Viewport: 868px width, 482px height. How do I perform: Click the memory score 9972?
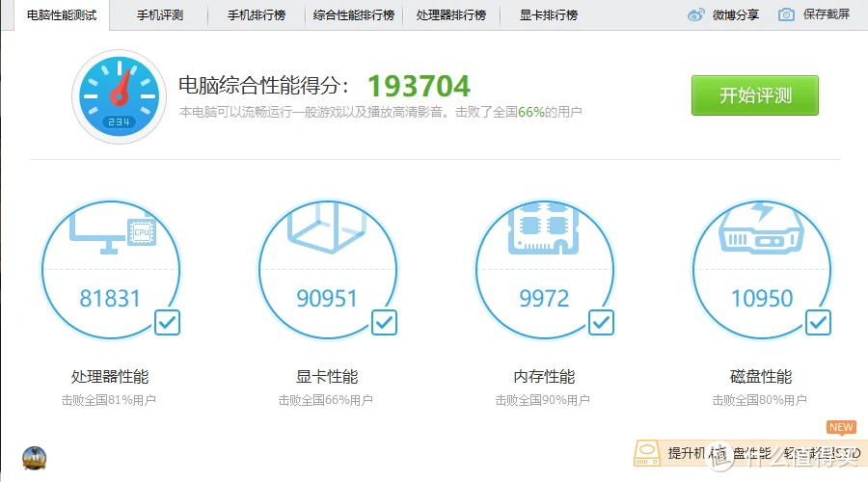tap(544, 298)
